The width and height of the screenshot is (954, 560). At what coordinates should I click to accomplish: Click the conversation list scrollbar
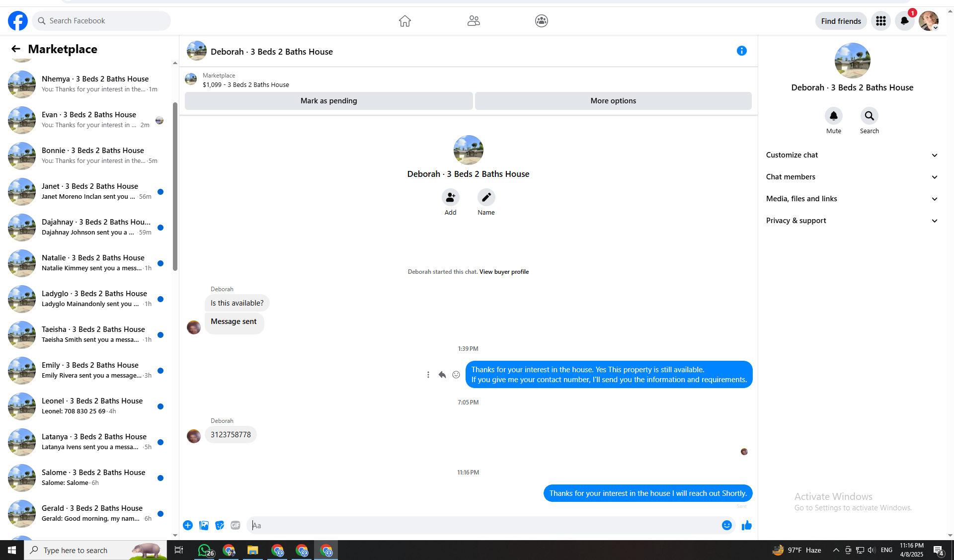175,186
